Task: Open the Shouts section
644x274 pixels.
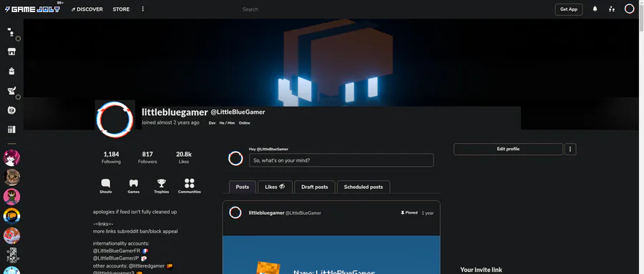Action: 106,186
